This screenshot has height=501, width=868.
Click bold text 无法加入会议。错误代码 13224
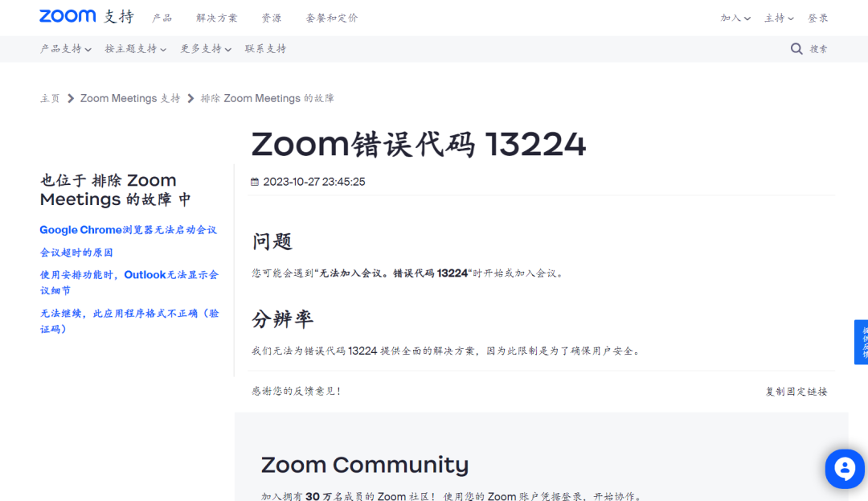pos(394,273)
